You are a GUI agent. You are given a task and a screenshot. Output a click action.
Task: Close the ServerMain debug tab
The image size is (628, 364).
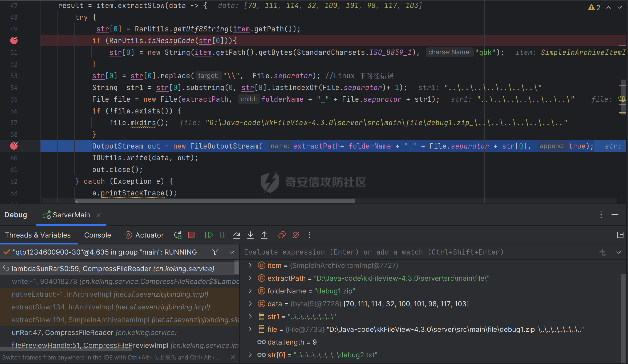99,215
